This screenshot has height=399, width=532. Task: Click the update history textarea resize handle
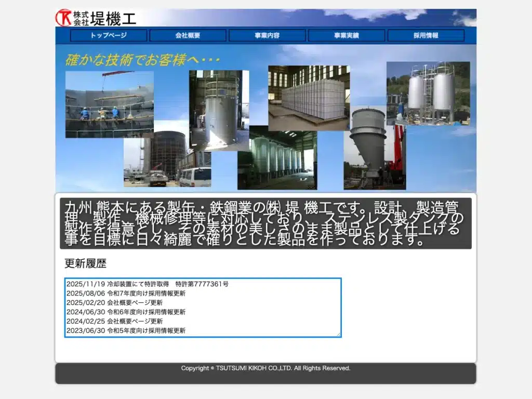coord(338,335)
